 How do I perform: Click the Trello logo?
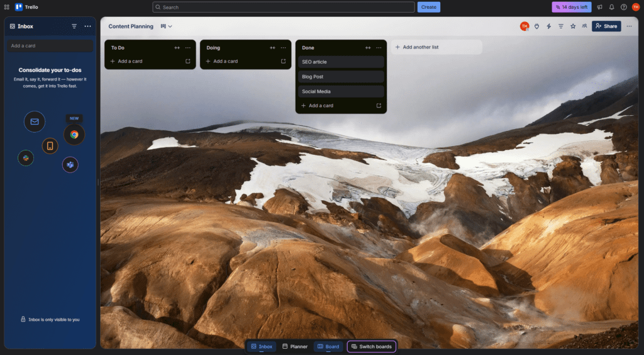[26, 7]
